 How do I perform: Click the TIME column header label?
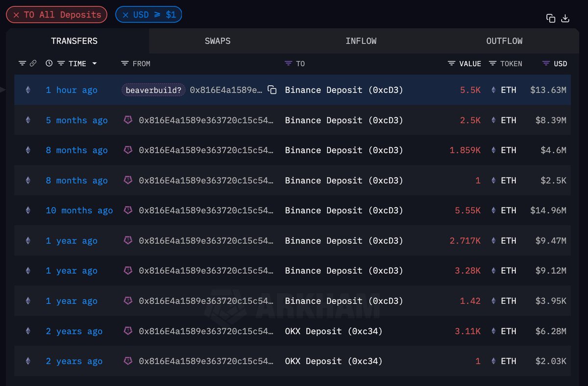[x=77, y=64]
